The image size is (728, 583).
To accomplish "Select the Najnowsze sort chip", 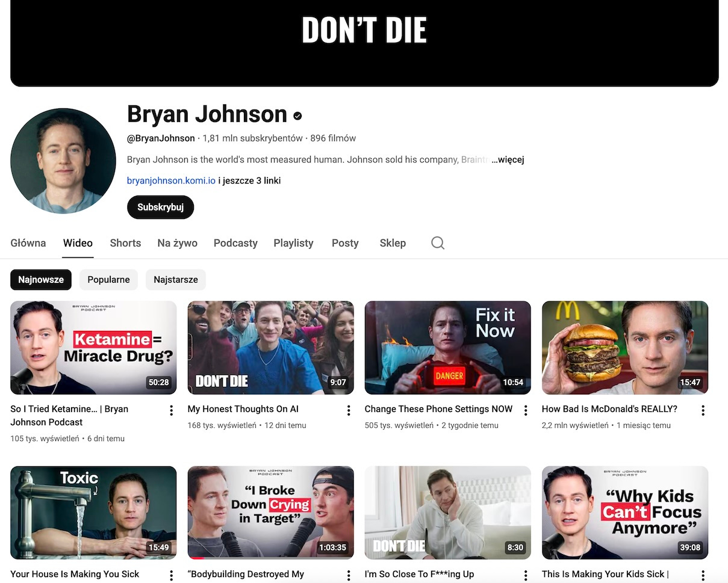I will point(41,280).
